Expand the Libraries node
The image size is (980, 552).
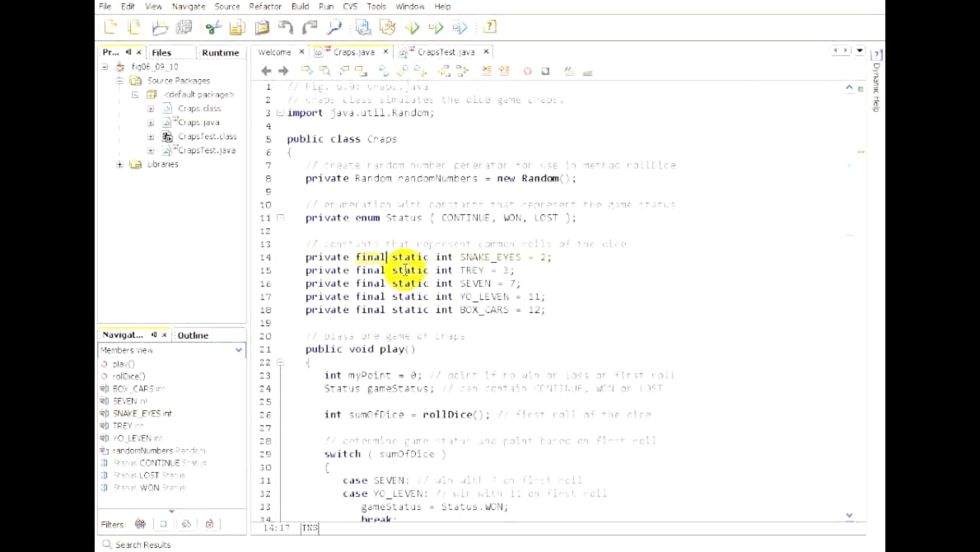[x=119, y=165]
